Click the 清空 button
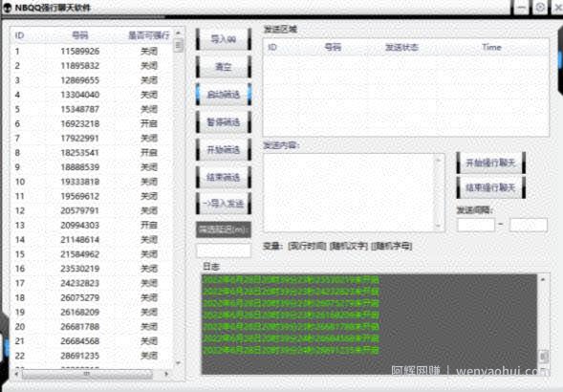Viewport: 563px width, 392px height. (224, 67)
